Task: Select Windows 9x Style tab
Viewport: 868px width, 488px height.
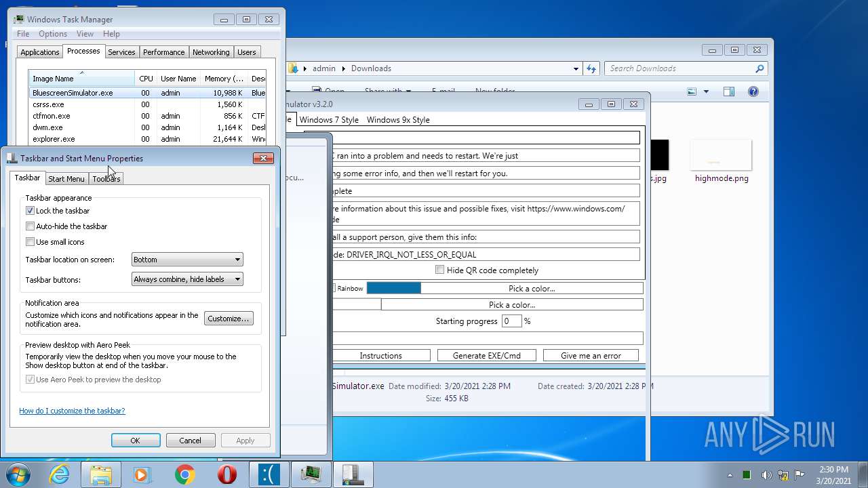Action: [398, 120]
